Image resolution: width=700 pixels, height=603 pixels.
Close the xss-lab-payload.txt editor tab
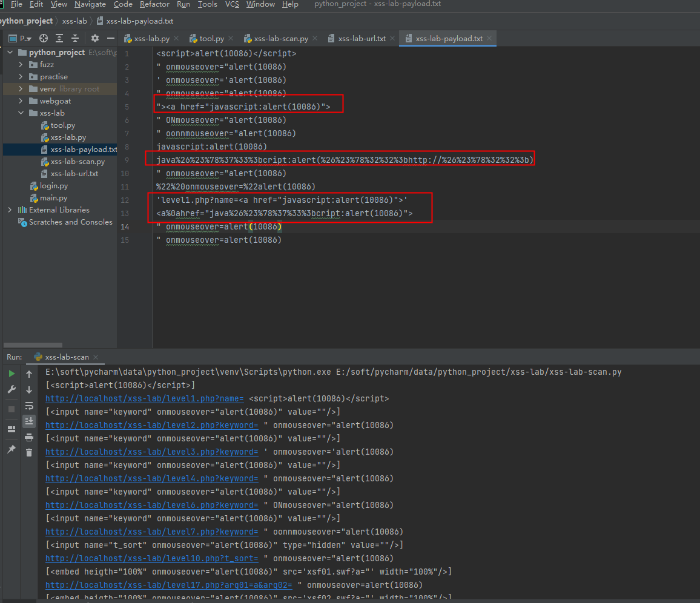click(489, 38)
